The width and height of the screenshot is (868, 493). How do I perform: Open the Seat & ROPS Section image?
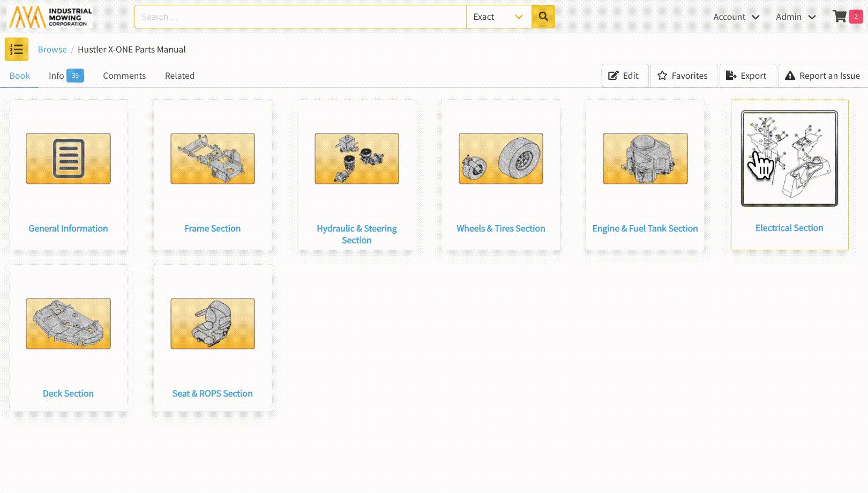click(213, 324)
